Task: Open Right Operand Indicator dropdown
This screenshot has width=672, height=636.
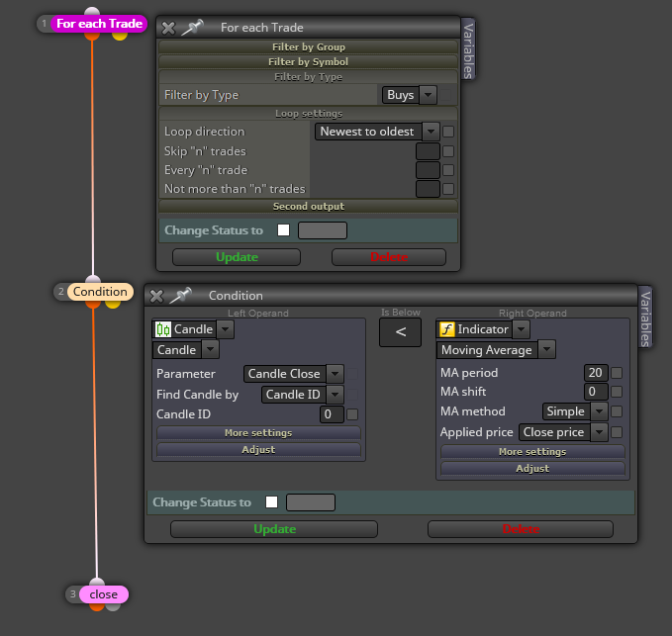Action: click(x=484, y=329)
